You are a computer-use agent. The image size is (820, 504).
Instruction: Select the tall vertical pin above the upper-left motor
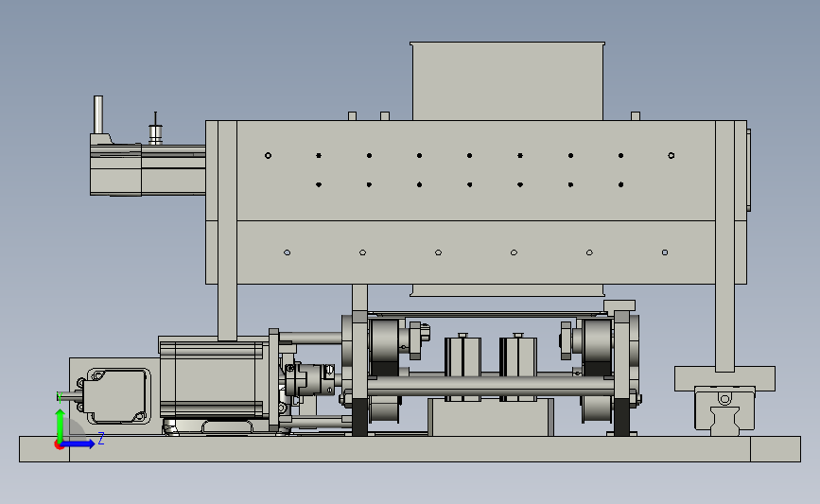97,114
